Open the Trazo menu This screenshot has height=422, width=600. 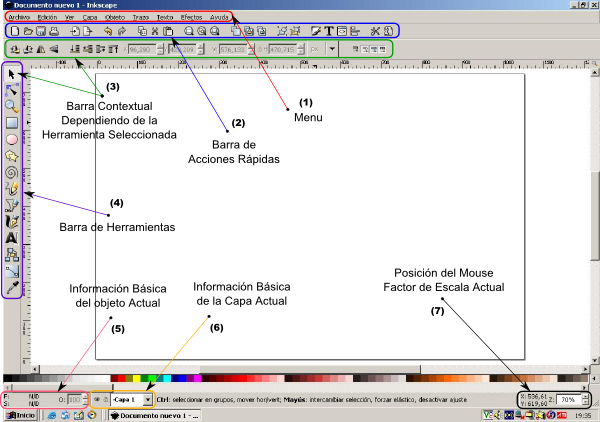coord(141,17)
